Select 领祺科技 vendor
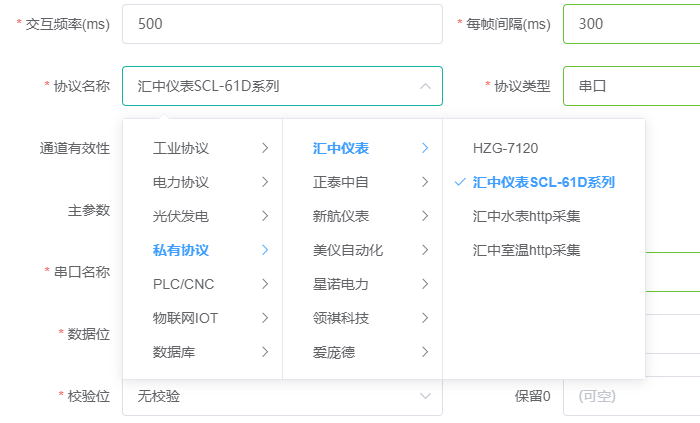This screenshot has height=423, width=700. (362, 318)
